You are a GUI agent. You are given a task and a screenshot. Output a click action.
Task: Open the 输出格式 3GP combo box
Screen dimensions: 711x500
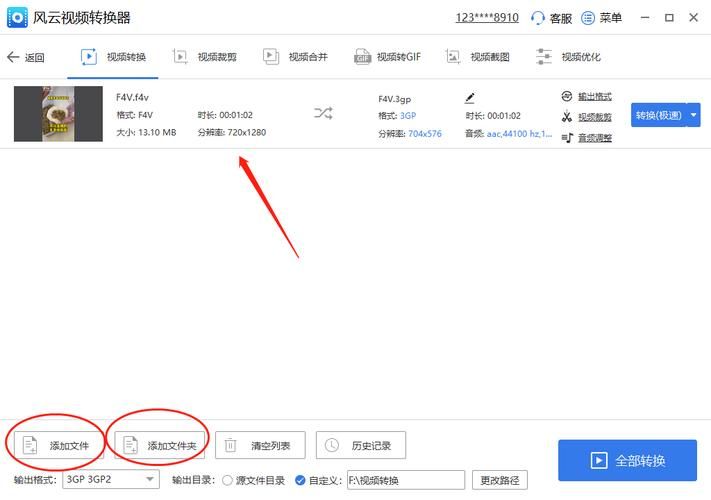110,480
